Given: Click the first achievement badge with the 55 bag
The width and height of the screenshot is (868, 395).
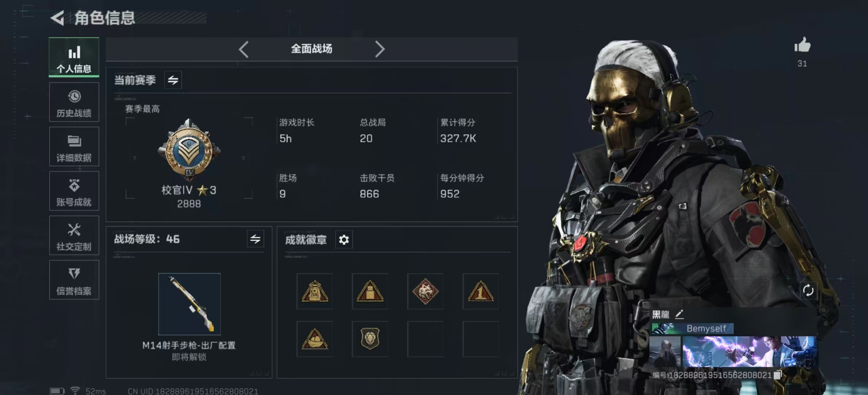Looking at the screenshot, I should point(315,291).
